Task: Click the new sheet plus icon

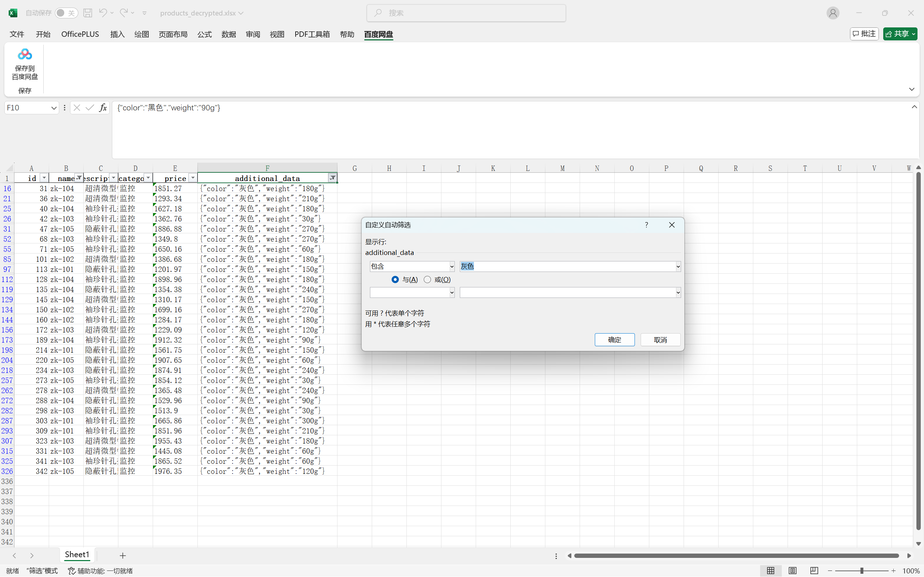Action: coord(123,556)
